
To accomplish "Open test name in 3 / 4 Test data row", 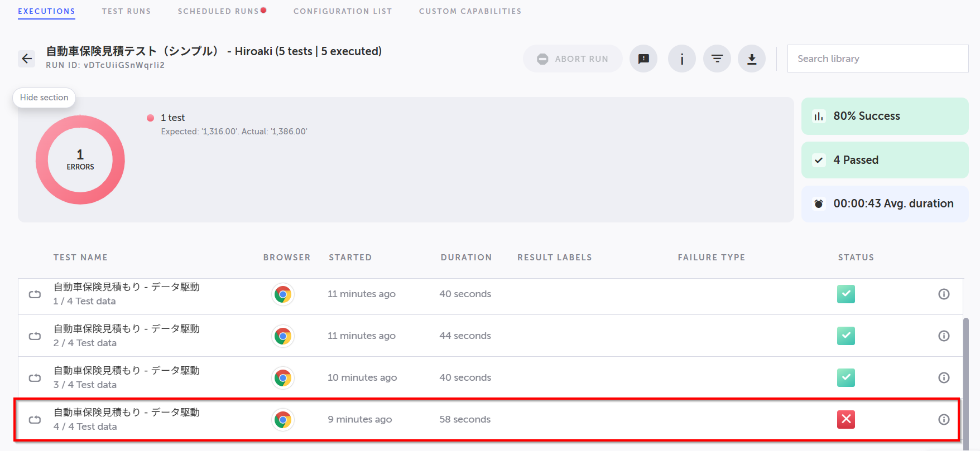I will click(127, 371).
